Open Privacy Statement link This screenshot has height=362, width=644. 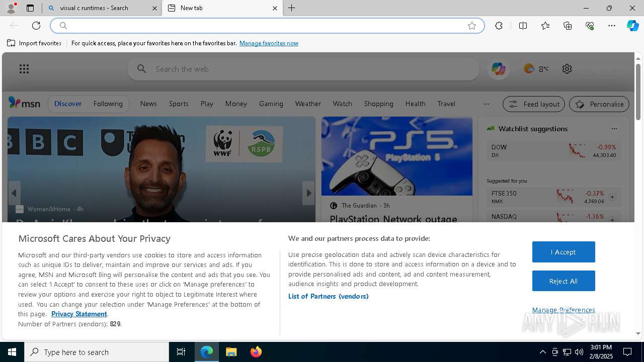[79, 314]
